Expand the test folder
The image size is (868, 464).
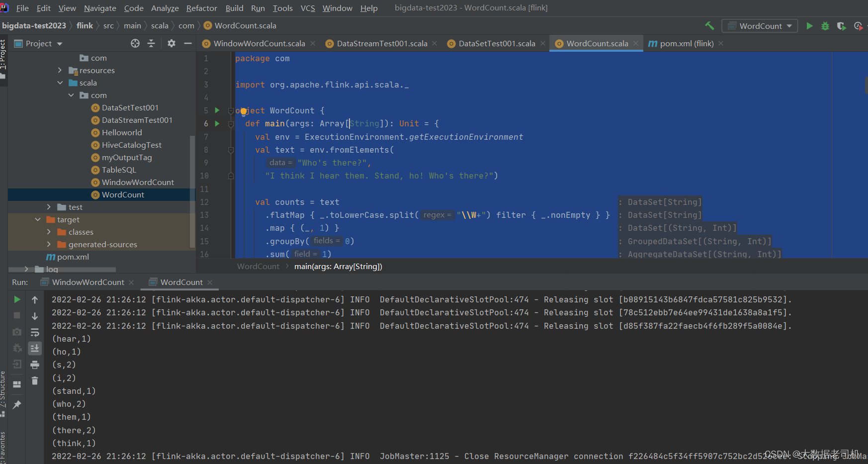tap(49, 207)
